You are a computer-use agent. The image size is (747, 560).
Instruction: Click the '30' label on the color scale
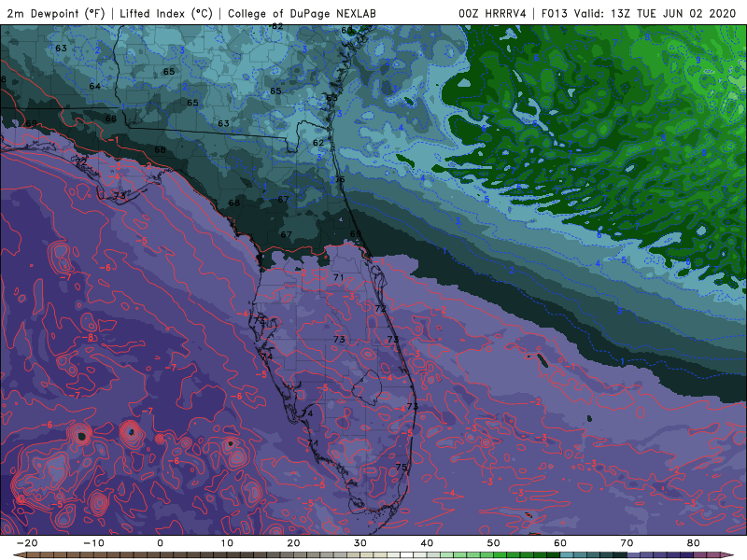point(360,543)
